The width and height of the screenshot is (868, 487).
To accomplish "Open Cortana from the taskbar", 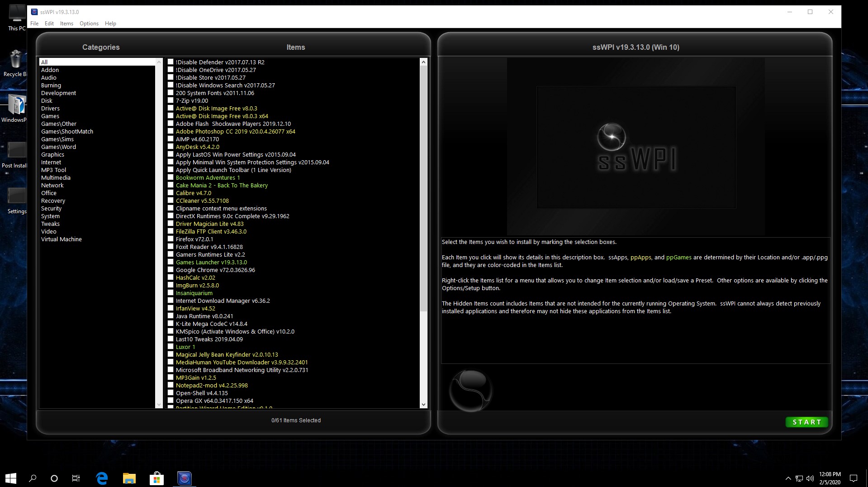I will (54, 478).
